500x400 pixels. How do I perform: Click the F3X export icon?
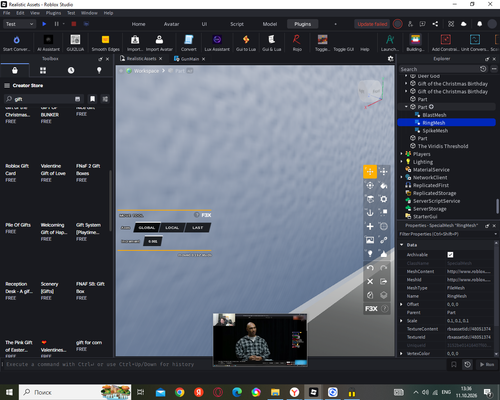coord(384,281)
